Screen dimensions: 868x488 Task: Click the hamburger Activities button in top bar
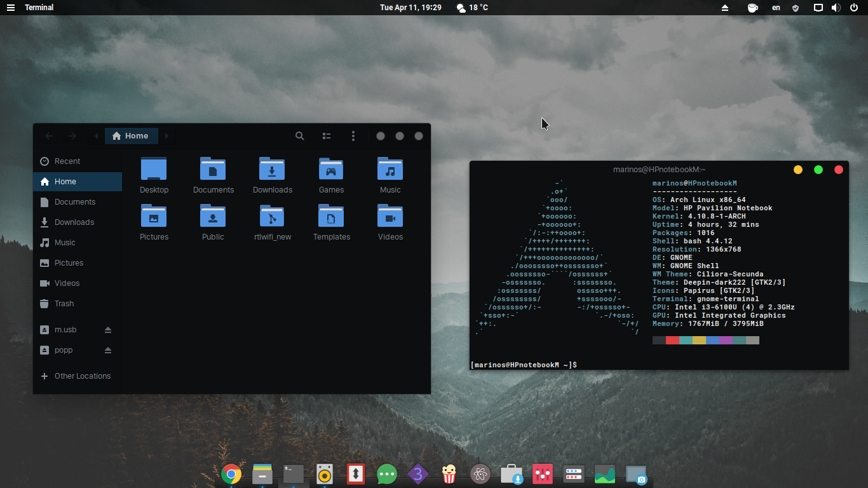click(x=11, y=8)
